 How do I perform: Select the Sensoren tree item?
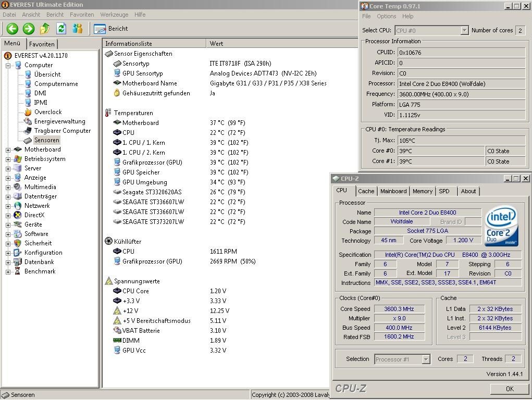(x=47, y=140)
